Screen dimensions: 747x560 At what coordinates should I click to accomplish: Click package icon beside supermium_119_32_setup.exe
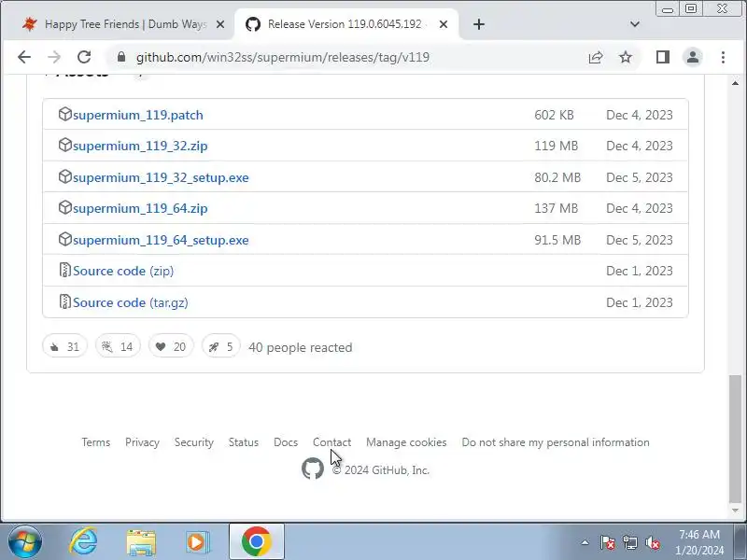[x=64, y=176]
